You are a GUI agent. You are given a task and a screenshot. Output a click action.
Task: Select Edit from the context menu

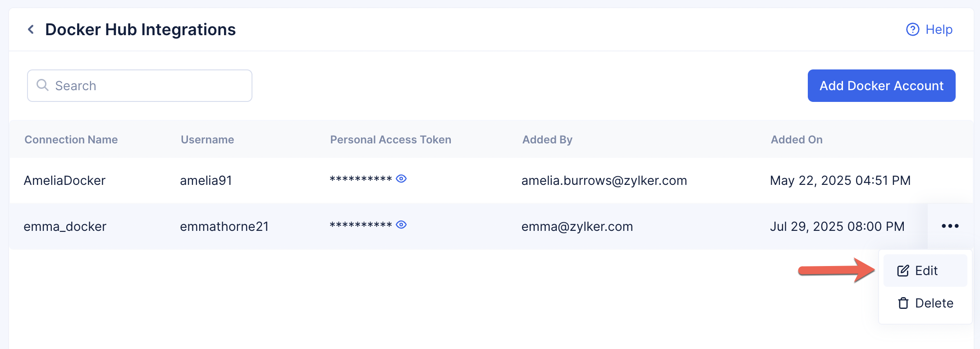click(x=926, y=271)
